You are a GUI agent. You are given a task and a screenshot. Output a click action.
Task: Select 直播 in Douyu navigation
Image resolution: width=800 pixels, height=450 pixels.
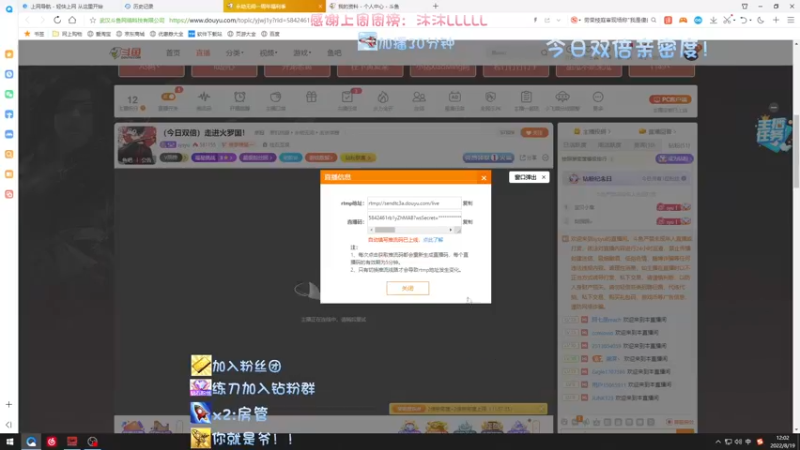coord(203,53)
